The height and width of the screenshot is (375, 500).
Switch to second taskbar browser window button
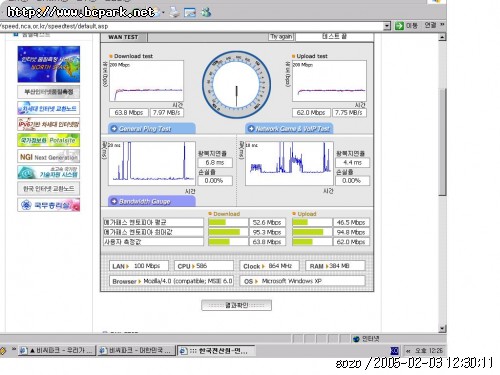pyautogui.click(x=136, y=351)
